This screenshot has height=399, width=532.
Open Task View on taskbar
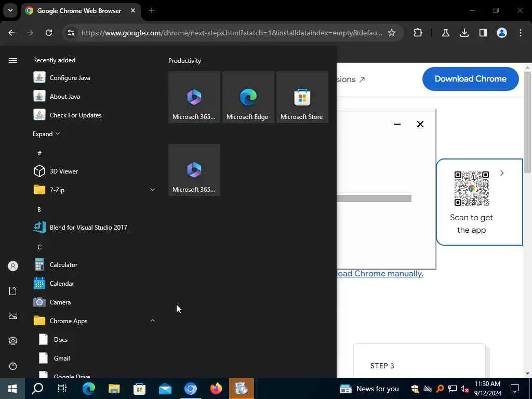[62, 389]
